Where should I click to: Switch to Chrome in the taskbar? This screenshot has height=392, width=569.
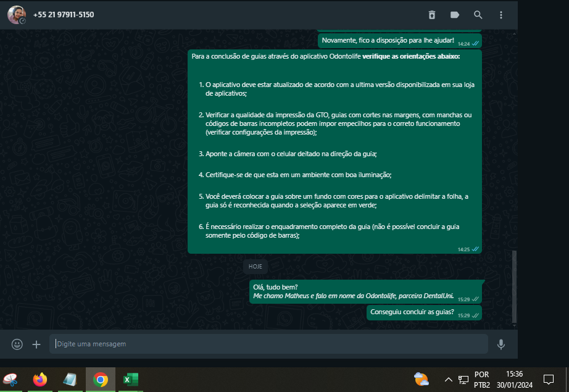[x=101, y=380]
